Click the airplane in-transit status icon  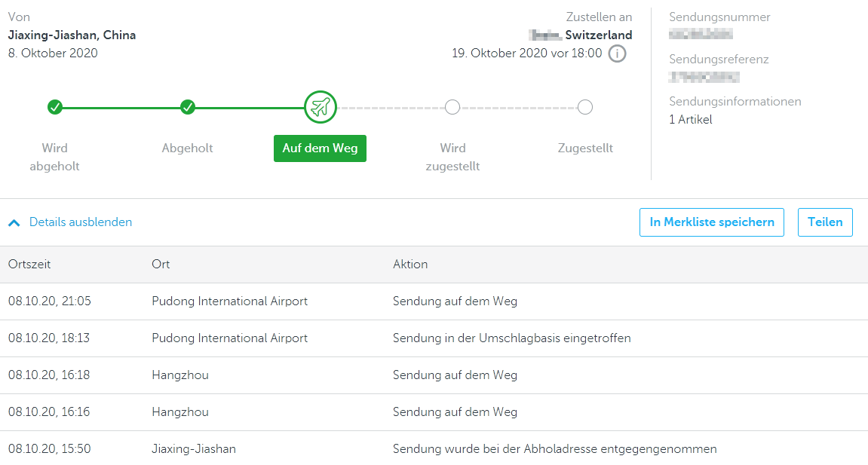click(321, 107)
